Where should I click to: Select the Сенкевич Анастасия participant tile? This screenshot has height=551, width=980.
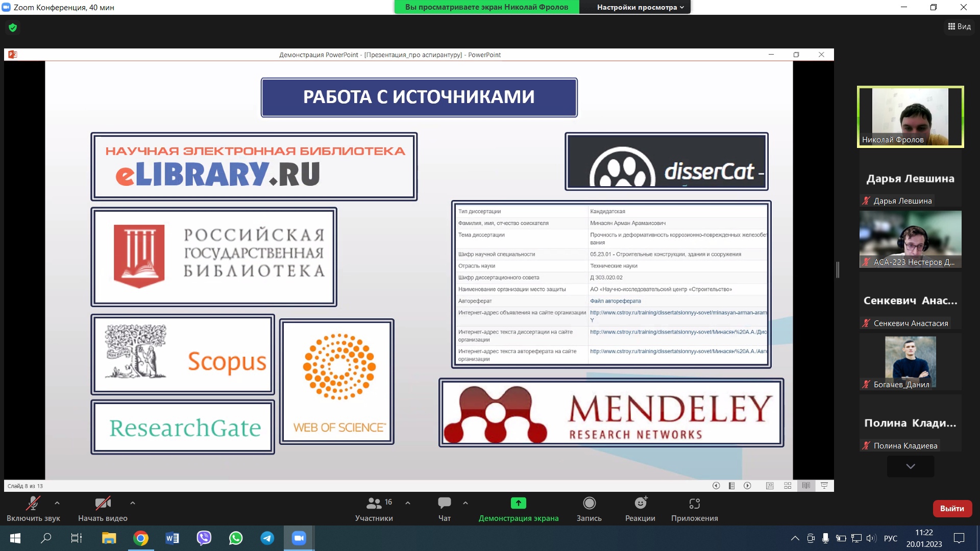pyautogui.click(x=911, y=300)
